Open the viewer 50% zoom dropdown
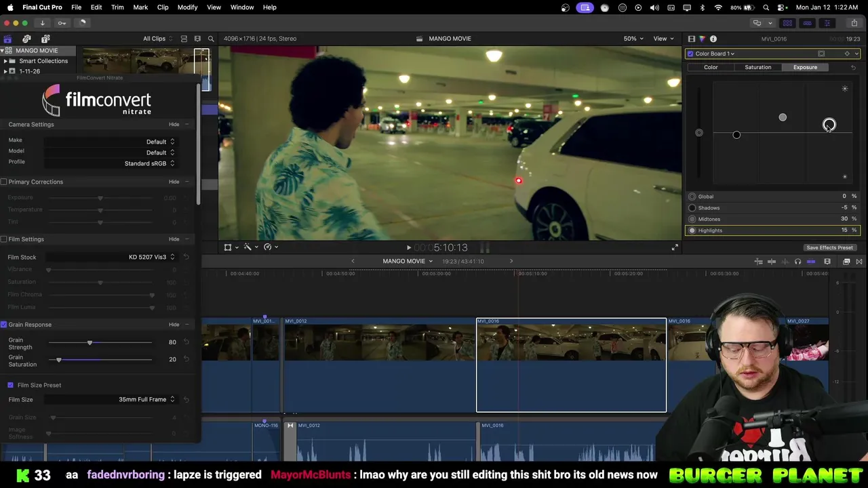 (633, 39)
